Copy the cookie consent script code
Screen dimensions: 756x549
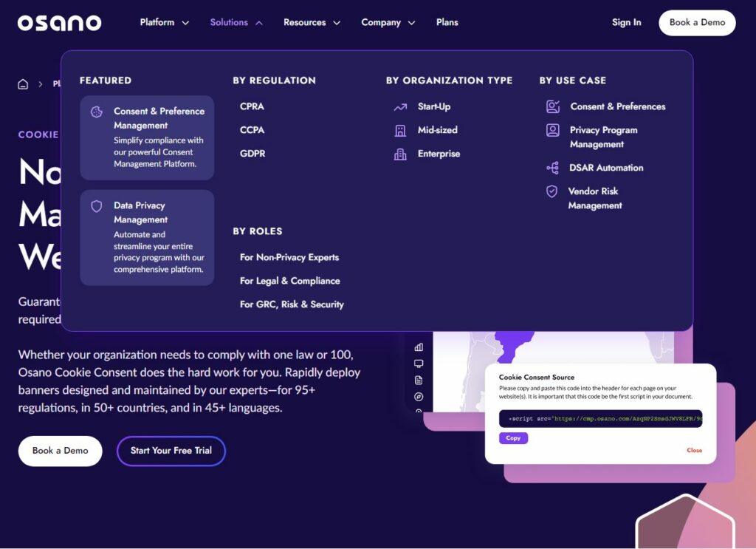click(513, 438)
